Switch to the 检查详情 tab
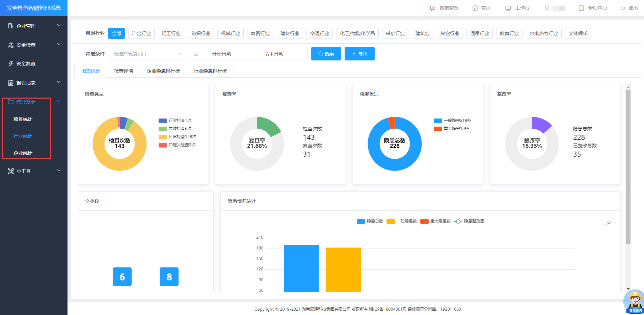Image resolution: width=644 pixels, height=315 pixels. click(124, 71)
